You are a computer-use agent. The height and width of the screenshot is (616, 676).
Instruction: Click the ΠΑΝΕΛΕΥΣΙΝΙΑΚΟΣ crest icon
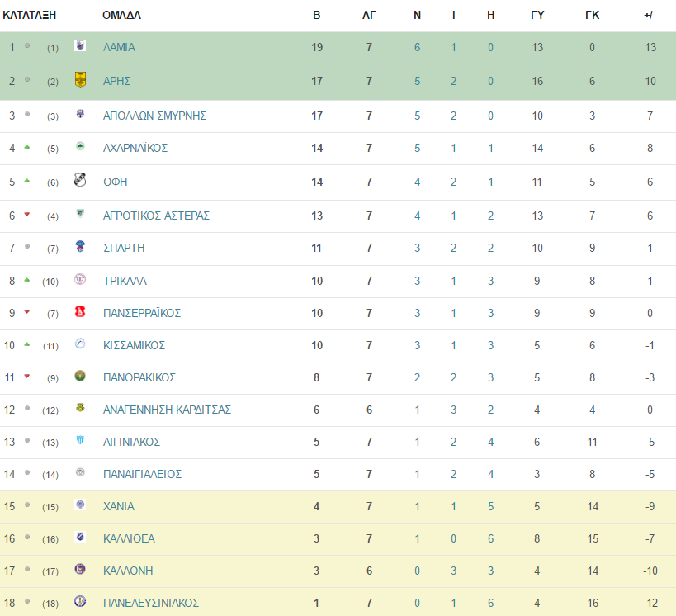pyautogui.click(x=80, y=601)
